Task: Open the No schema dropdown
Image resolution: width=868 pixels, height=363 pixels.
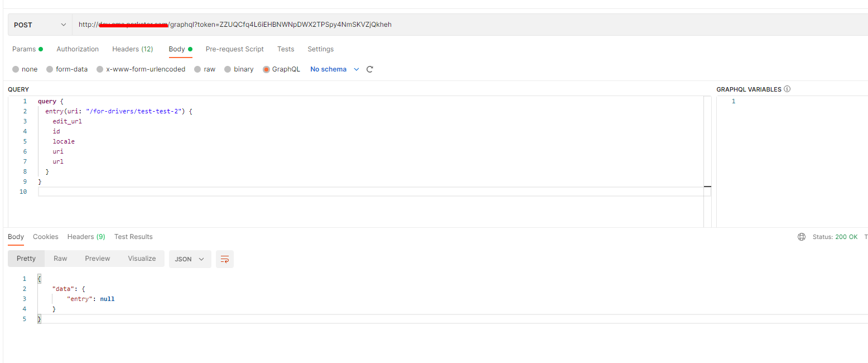Action: (333, 69)
